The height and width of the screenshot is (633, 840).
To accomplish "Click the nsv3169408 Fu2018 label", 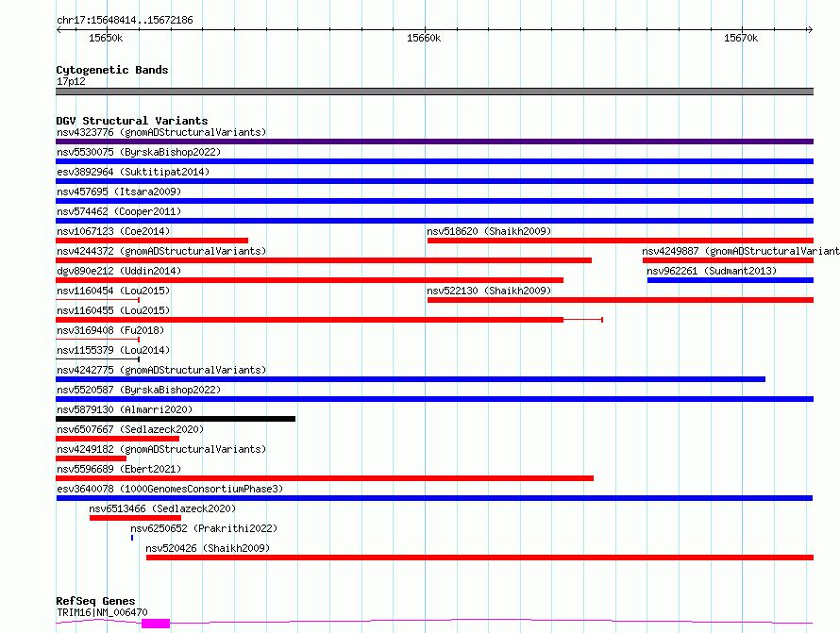I will pos(110,330).
